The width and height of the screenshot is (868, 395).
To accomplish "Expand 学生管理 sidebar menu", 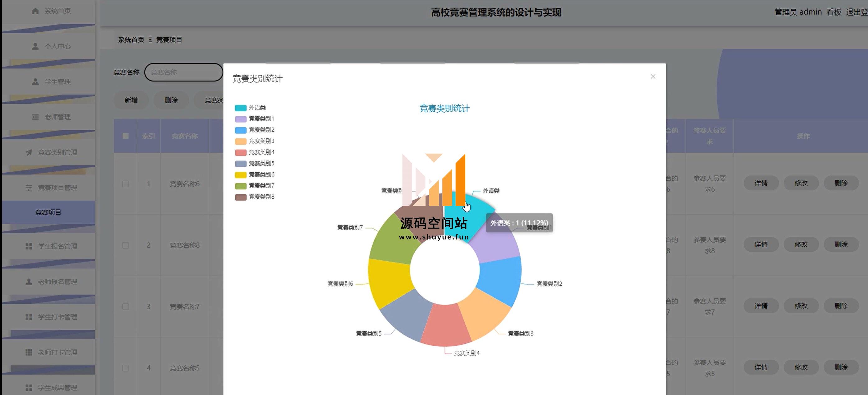I will (49, 81).
